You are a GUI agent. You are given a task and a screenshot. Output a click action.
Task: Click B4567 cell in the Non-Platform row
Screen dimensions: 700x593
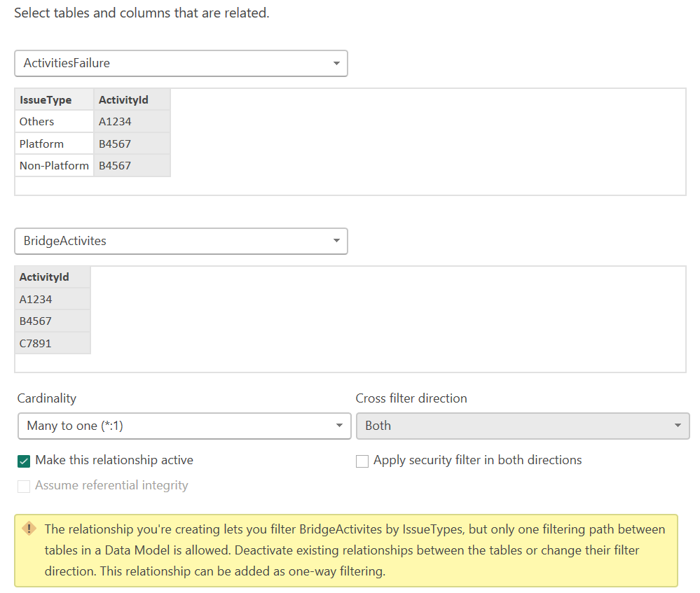point(132,165)
